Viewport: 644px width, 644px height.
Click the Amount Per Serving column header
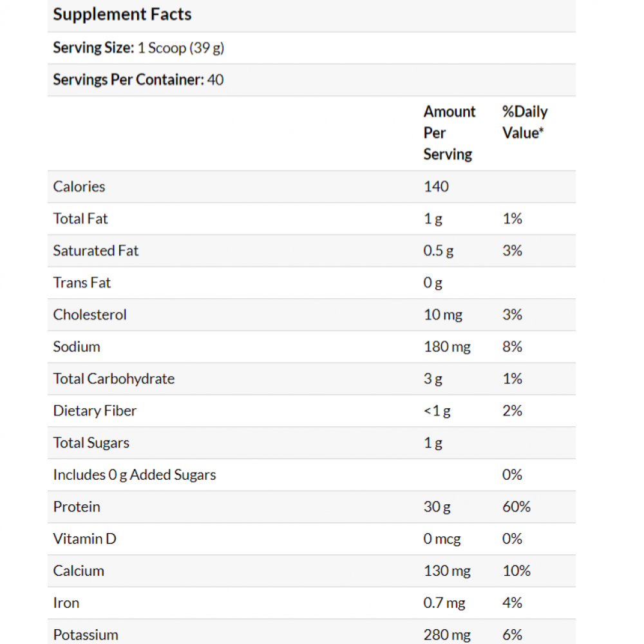(x=449, y=133)
